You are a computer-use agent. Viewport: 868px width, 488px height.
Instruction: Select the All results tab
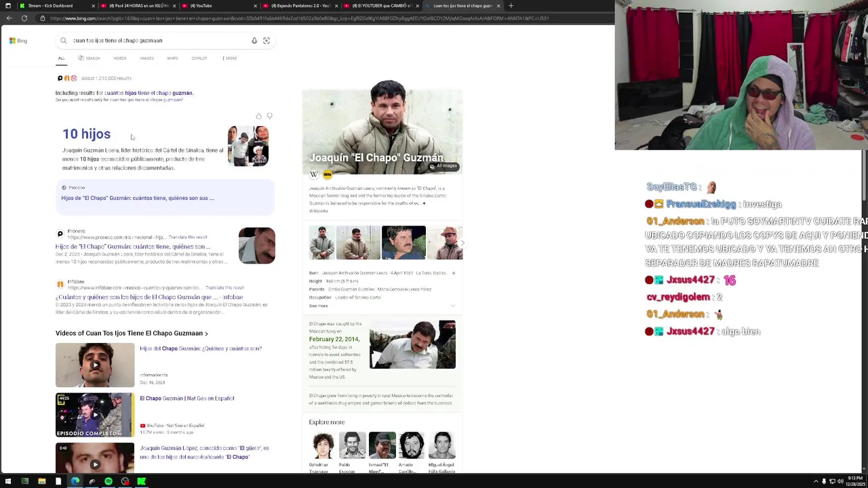pos(61,58)
